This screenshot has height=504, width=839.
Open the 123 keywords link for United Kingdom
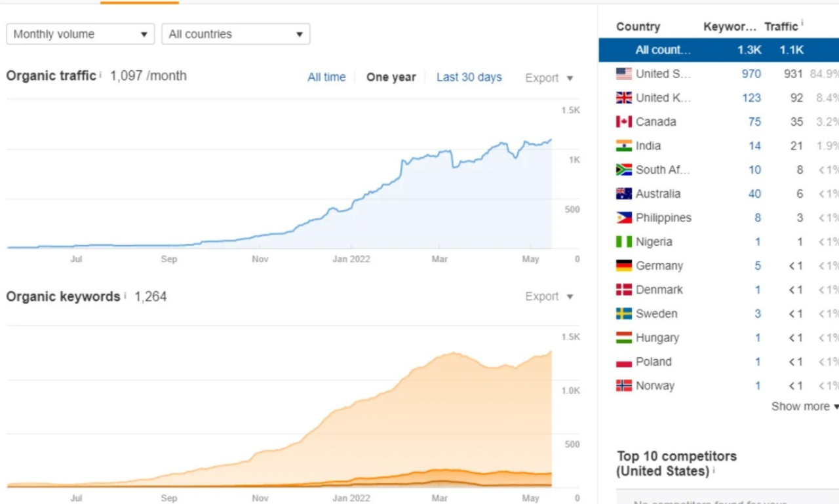751,98
